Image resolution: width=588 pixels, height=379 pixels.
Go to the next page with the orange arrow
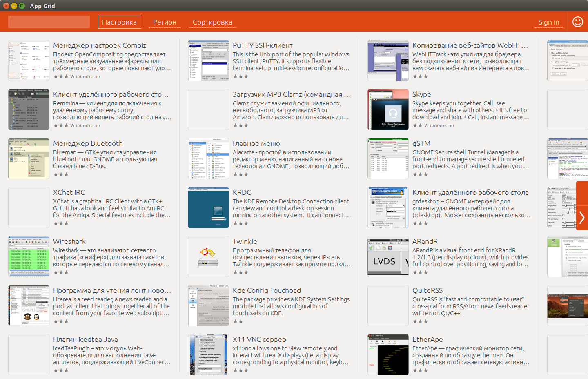[582, 217]
